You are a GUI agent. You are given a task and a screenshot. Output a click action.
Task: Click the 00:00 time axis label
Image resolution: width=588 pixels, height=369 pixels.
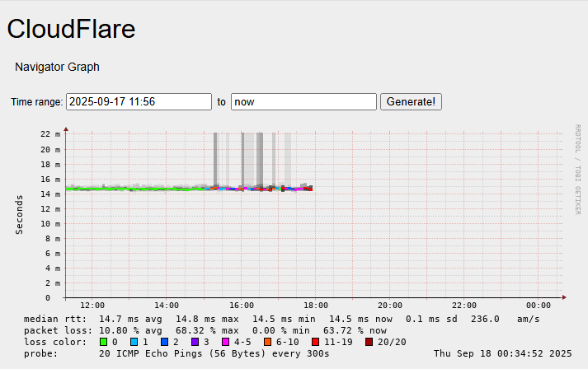point(539,306)
